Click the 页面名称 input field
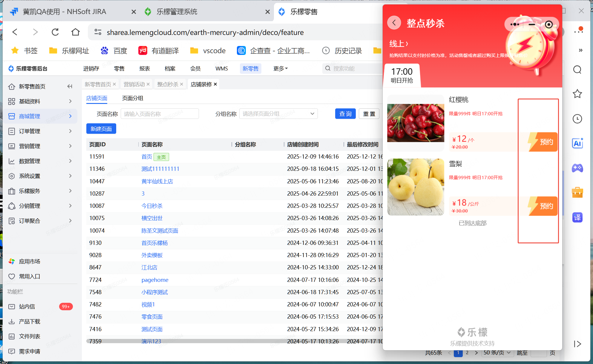The height and width of the screenshot is (364, 593). click(x=160, y=114)
